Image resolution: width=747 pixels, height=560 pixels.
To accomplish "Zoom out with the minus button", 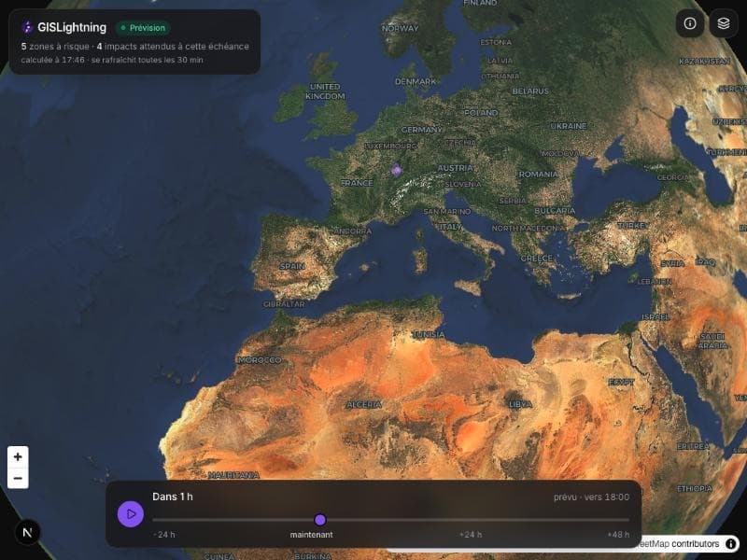I will point(18,478).
